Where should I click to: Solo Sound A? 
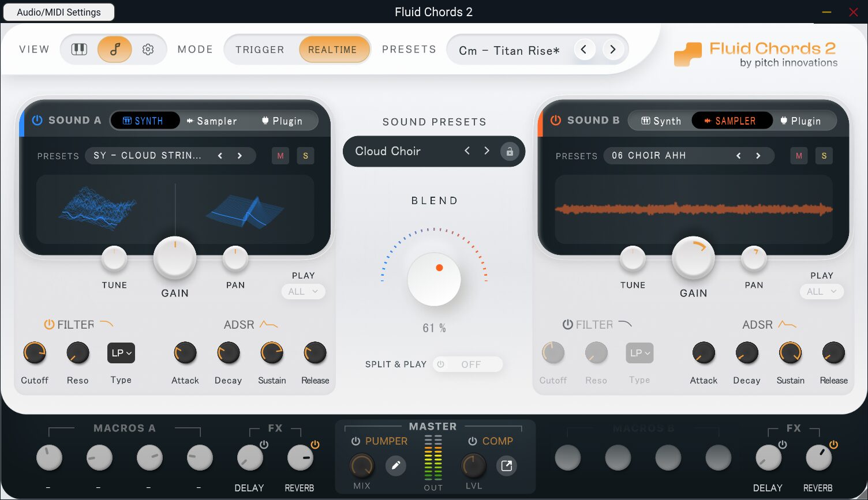[305, 156]
